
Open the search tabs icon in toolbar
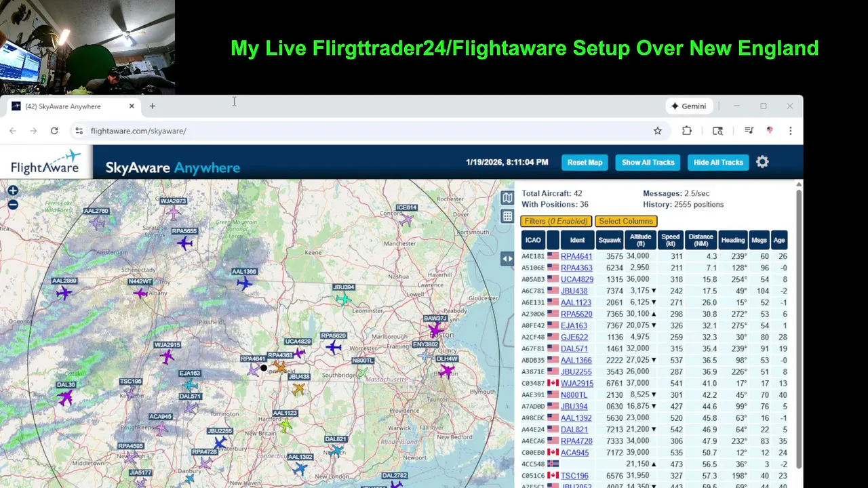717,131
